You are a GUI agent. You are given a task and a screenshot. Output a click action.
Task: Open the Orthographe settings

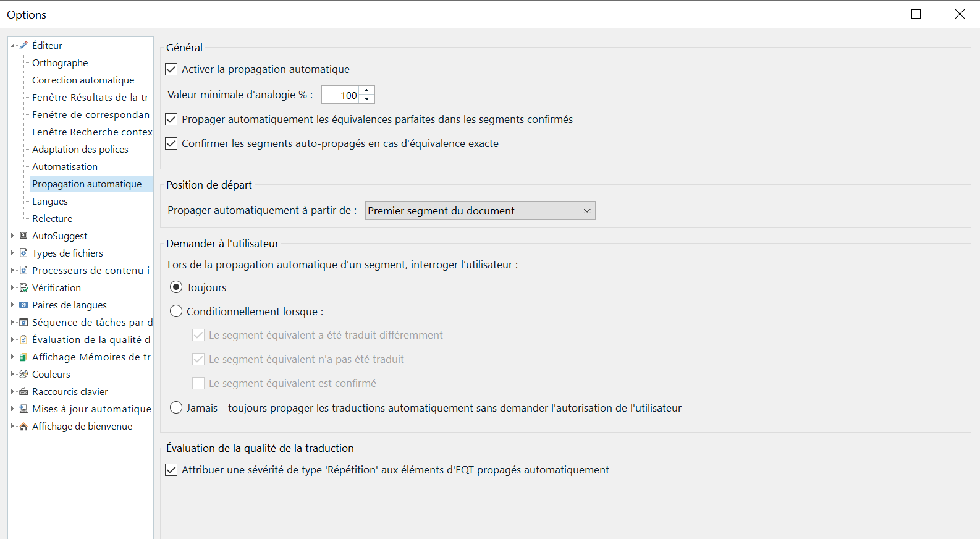[x=60, y=62]
